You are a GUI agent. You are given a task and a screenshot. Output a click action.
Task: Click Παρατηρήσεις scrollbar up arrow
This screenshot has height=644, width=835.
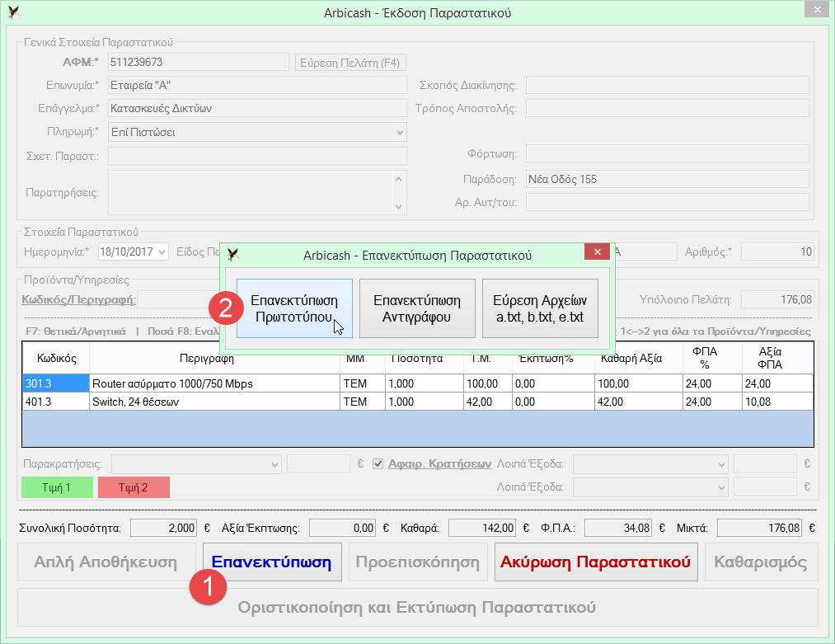click(399, 179)
